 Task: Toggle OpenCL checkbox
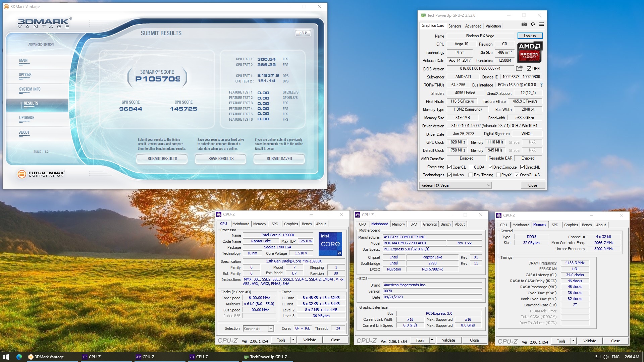[x=449, y=167]
